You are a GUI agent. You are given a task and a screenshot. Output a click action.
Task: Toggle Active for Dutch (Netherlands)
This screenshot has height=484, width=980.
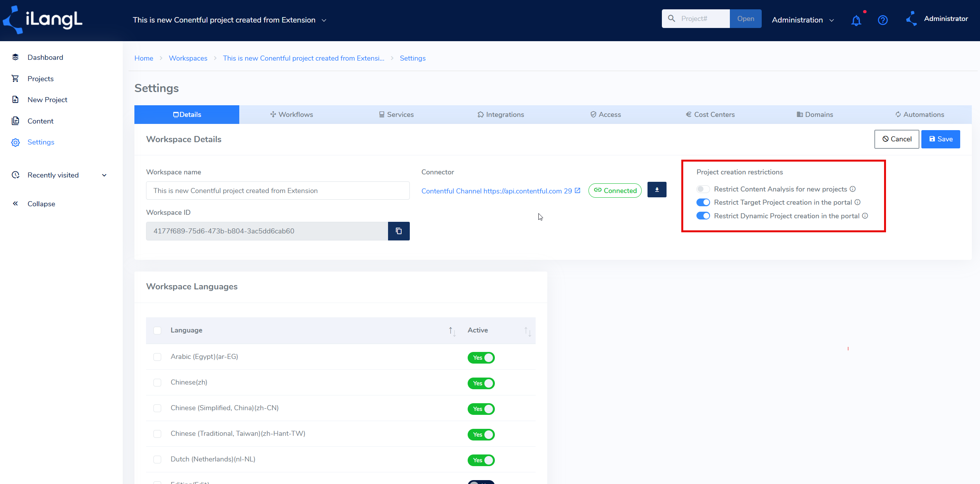point(481,460)
